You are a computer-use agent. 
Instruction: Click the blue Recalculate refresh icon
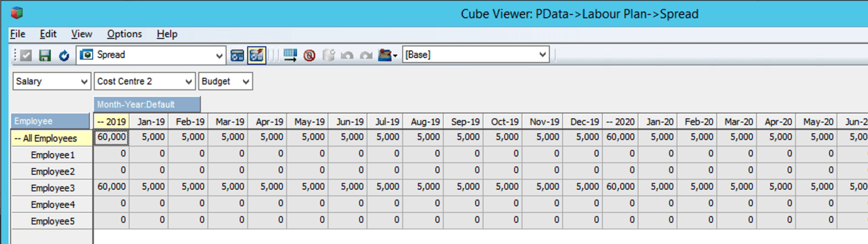[64, 55]
